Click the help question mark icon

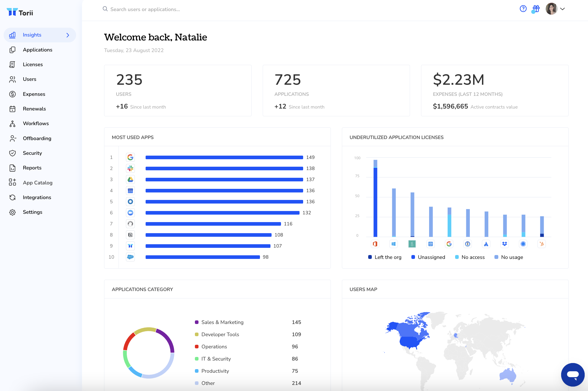click(x=523, y=9)
